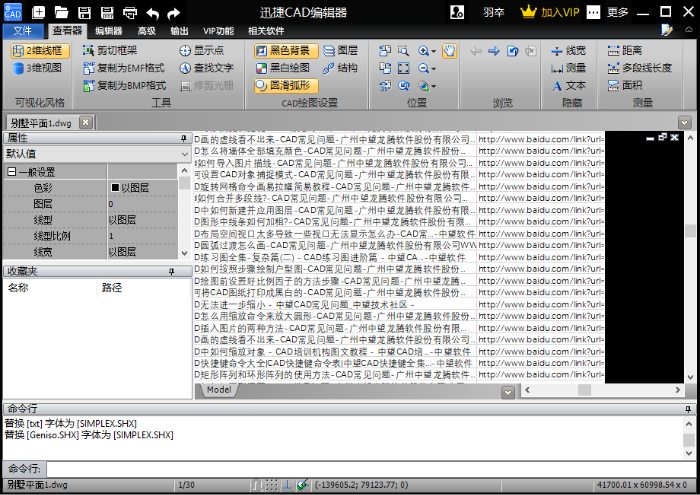Pin the 收藏夹 favorites panel
The width and height of the screenshot is (700, 495).
pyautogui.click(x=172, y=271)
